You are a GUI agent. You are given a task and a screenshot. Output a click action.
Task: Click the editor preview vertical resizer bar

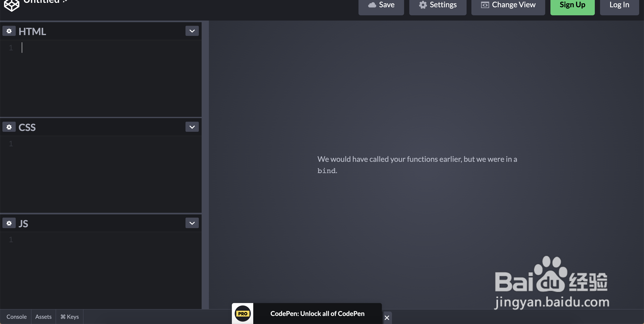(x=205, y=165)
